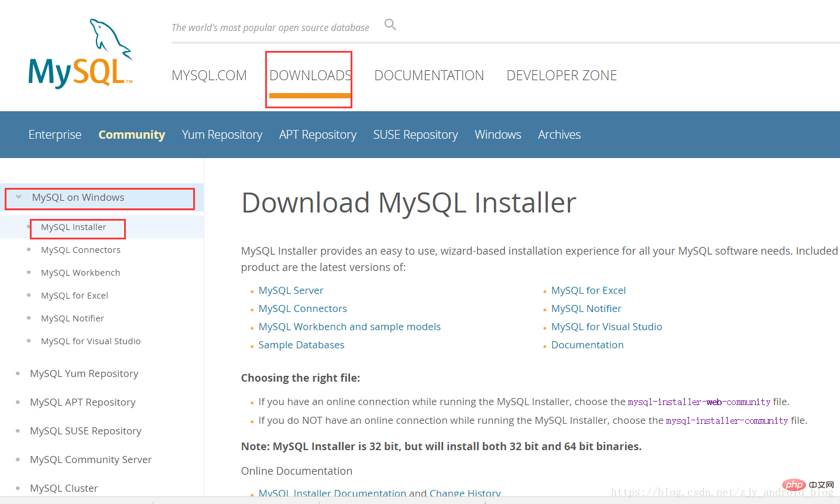Follow the MySQL Server link
840x504 pixels.
click(x=291, y=290)
